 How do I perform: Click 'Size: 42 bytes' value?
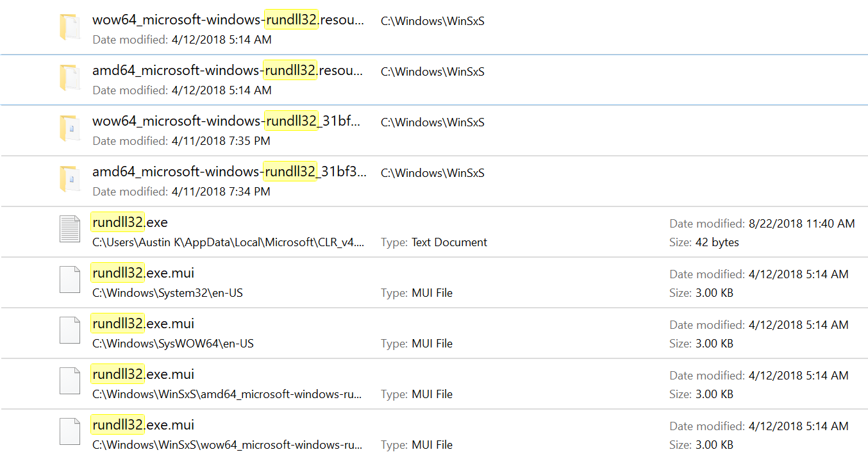click(x=705, y=242)
